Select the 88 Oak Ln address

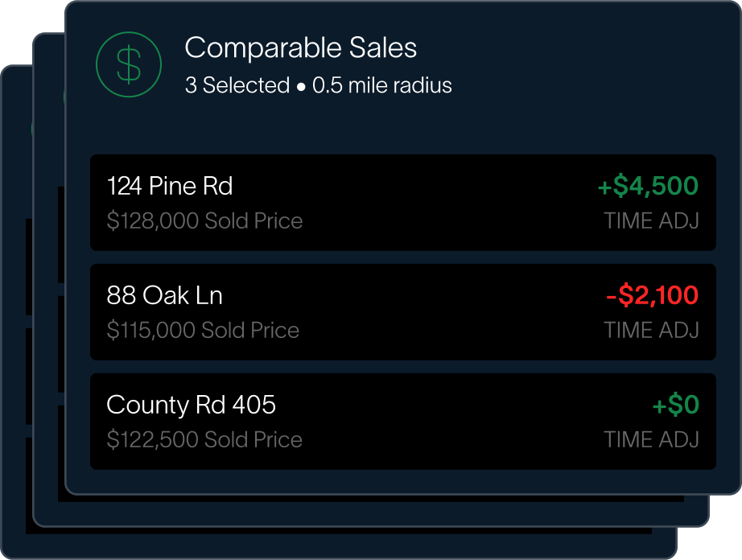[164, 296]
